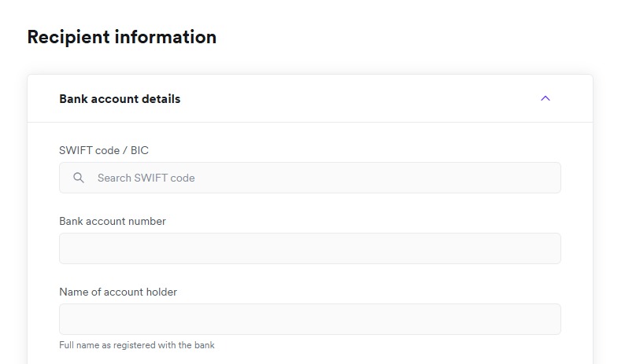Click the right end of the account number box

(x=547, y=248)
